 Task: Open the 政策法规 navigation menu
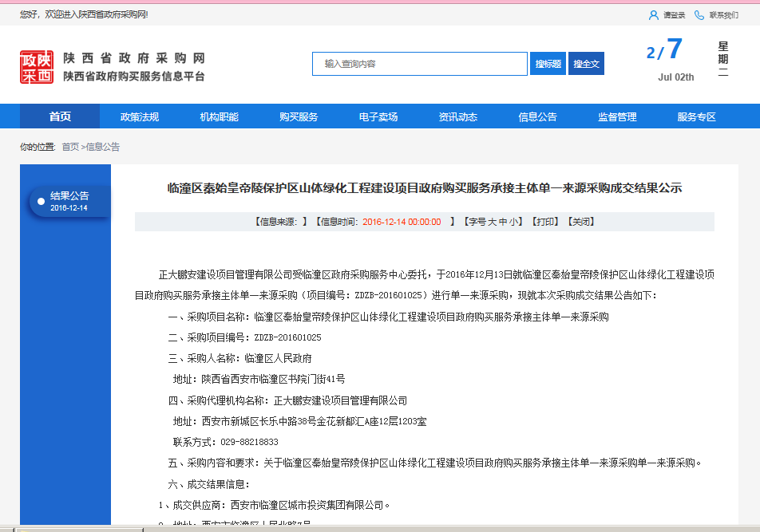(x=140, y=116)
